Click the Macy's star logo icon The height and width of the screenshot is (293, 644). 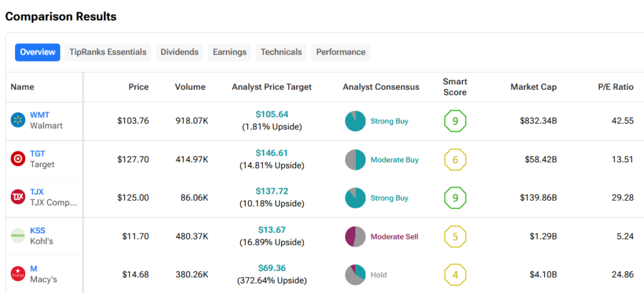coord(18,274)
